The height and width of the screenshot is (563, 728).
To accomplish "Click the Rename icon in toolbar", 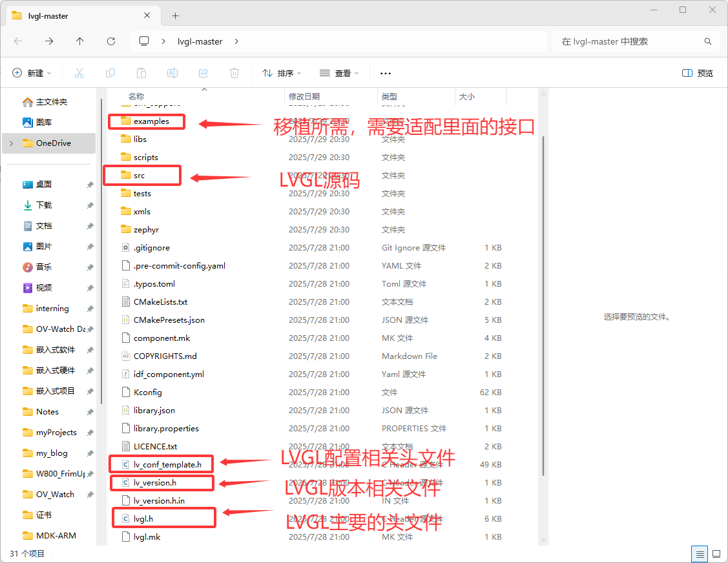I will coord(172,73).
